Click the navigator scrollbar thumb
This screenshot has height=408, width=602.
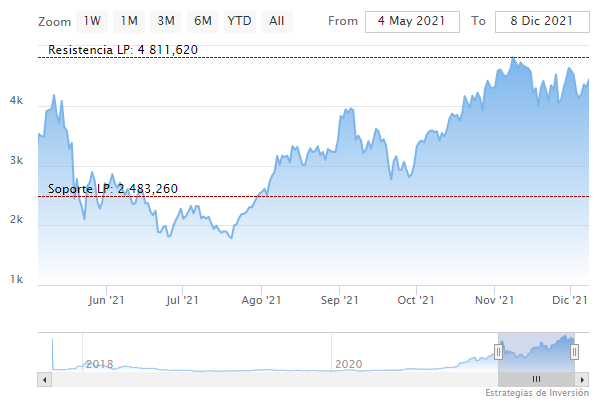pos(536,380)
